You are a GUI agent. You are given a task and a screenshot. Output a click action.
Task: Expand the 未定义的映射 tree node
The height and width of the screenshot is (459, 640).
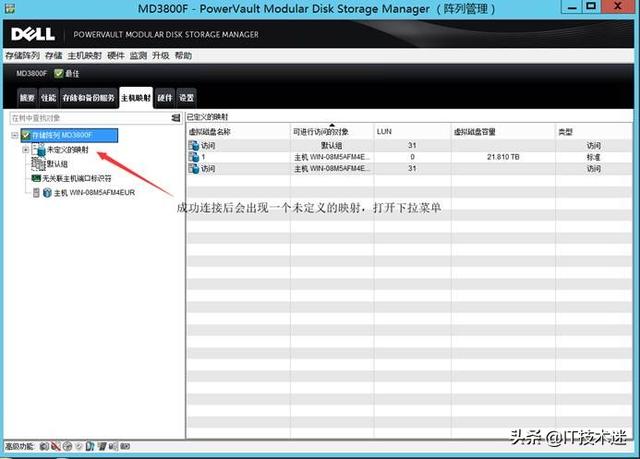pos(26,150)
